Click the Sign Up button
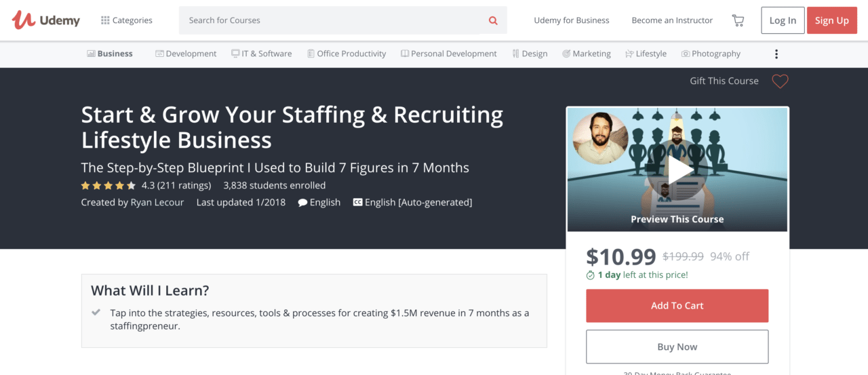The image size is (868, 375). point(831,20)
